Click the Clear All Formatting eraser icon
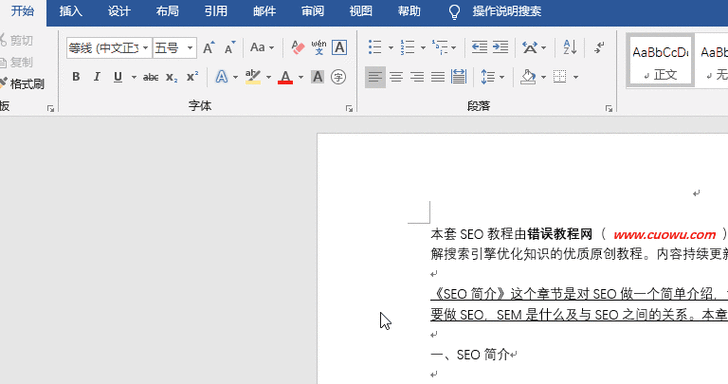Screen dimensions: 728x384 [x=298, y=47]
